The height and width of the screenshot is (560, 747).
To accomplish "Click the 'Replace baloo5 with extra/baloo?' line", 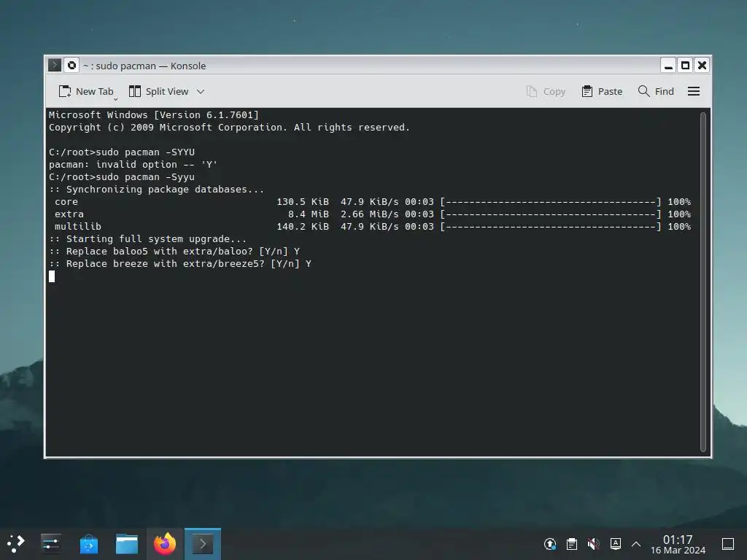I will point(174,252).
